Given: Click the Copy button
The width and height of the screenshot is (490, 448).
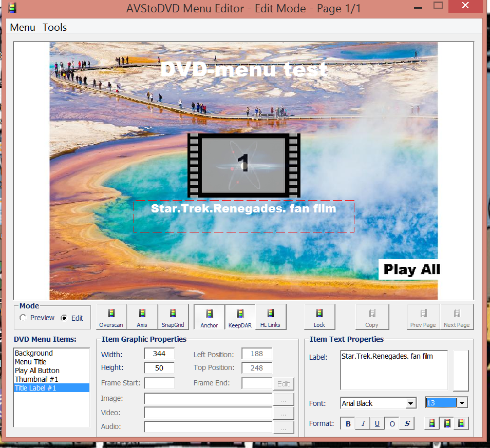Looking at the screenshot, I should pos(372,317).
